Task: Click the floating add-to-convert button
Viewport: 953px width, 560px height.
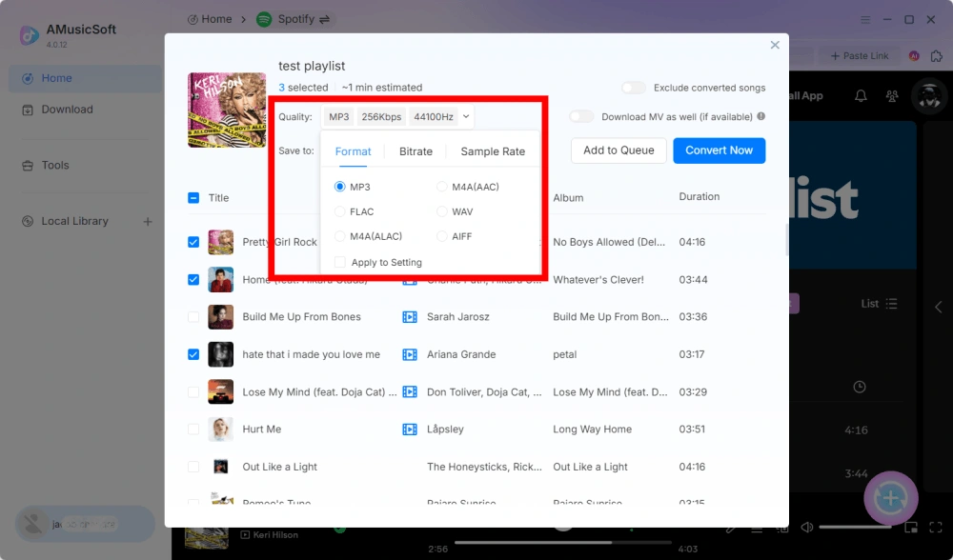Action: click(891, 498)
